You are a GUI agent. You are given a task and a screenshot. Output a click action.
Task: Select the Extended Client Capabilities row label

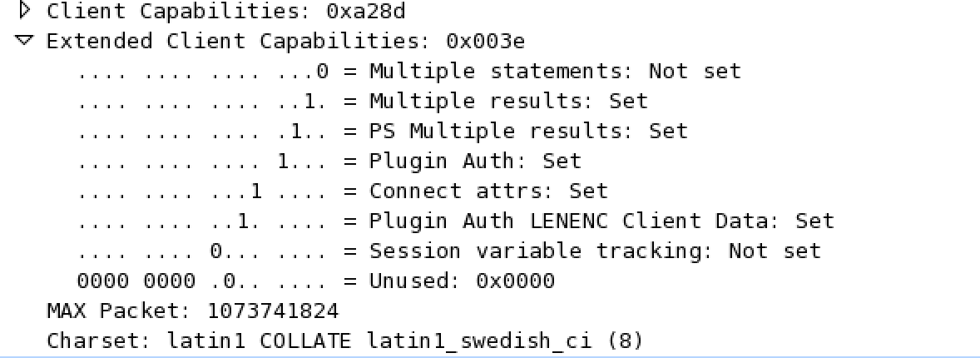pyautogui.click(x=233, y=41)
